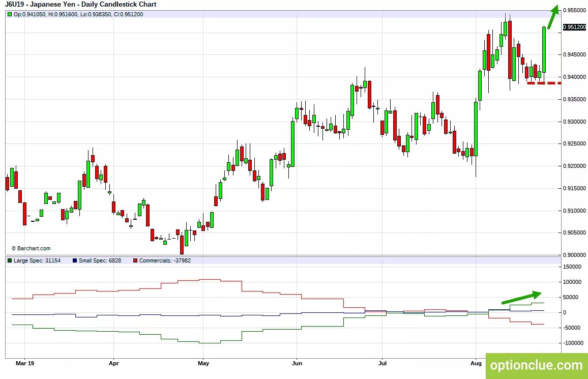Click the 0.955000 price axis label
588x379 pixels.
[574, 11]
